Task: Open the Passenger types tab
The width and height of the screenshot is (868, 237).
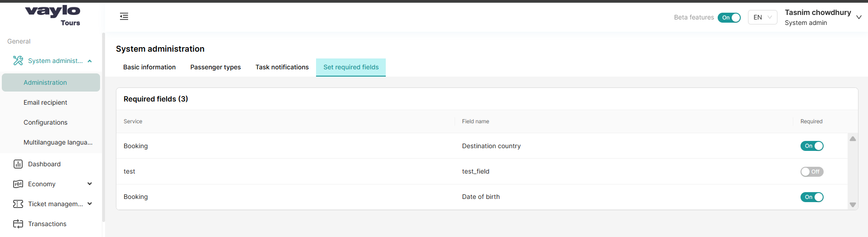Action: [x=216, y=67]
